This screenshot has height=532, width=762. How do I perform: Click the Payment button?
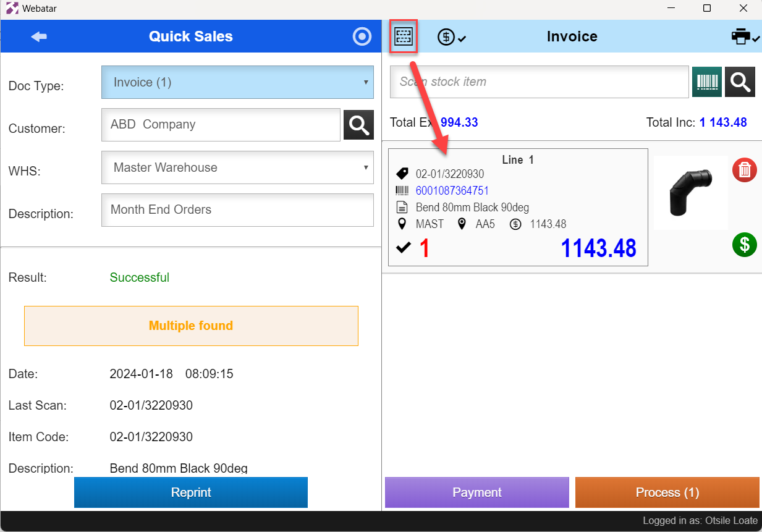tap(477, 492)
